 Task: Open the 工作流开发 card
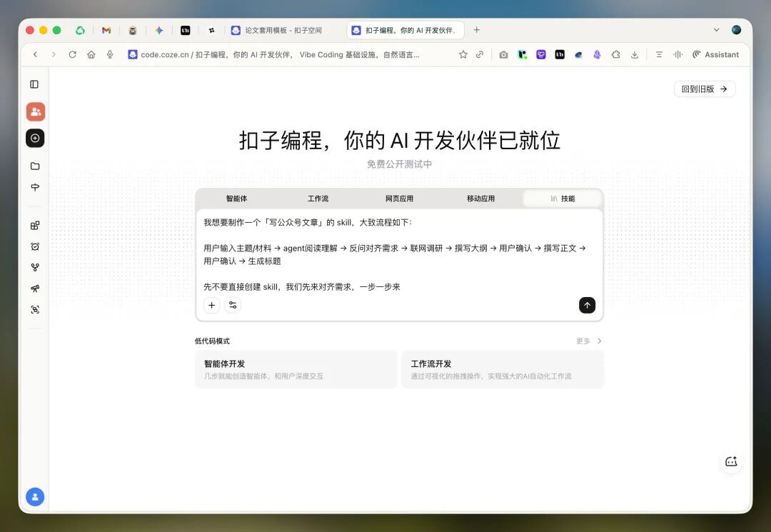503,369
